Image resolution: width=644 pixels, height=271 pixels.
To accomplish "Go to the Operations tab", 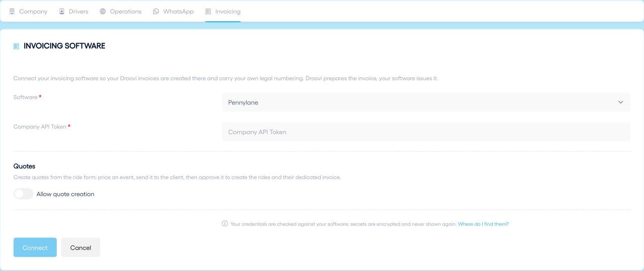I will pos(121,12).
